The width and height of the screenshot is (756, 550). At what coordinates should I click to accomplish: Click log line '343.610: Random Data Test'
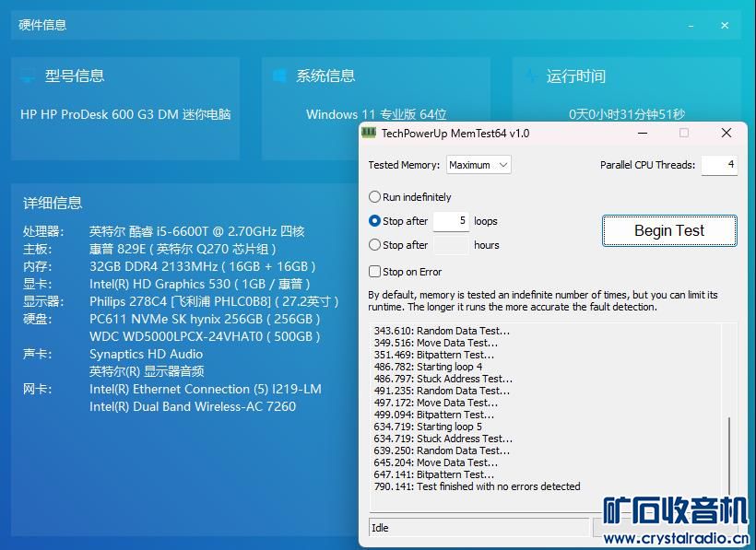442,331
